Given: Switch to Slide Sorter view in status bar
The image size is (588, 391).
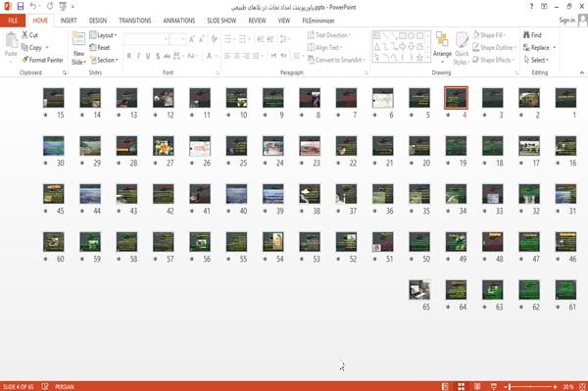Looking at the screenshot, I should pyautogui.click(x=462, y=386).
